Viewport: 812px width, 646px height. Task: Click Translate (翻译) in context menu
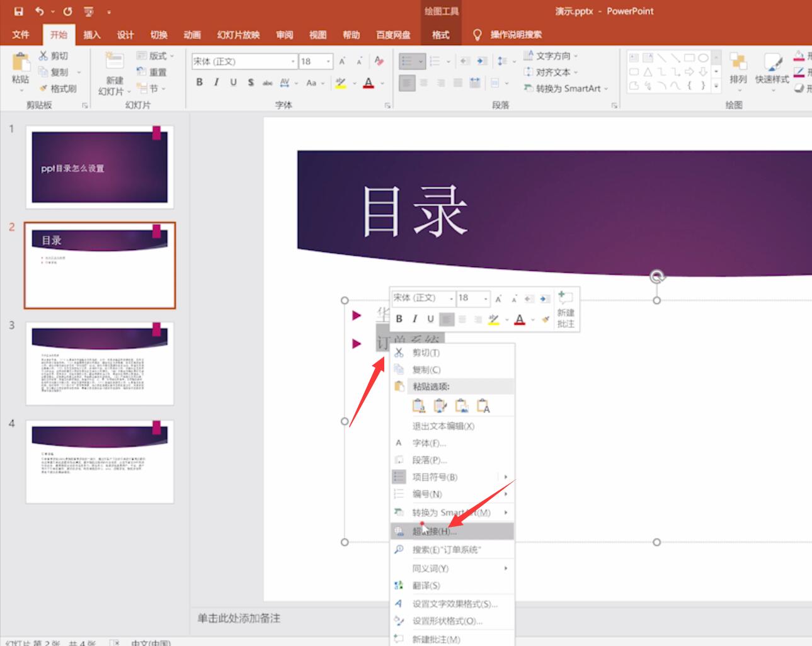(452, 586)
